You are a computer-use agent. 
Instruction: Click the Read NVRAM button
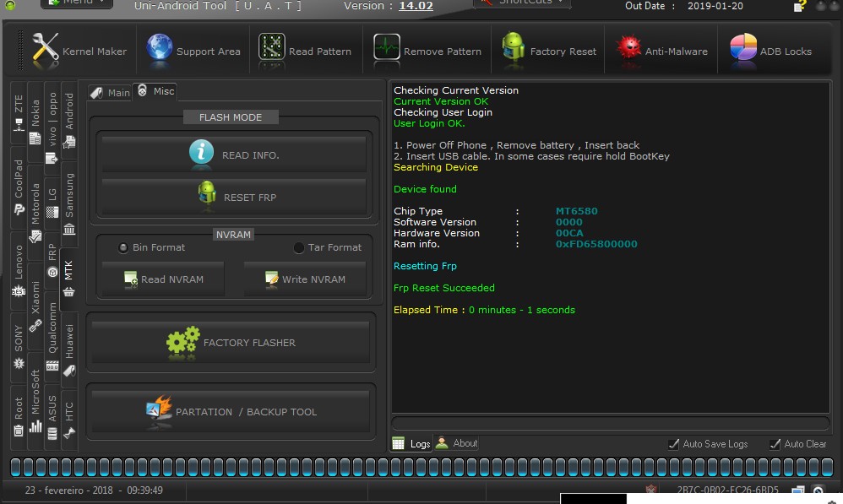(x=163, y=279)
